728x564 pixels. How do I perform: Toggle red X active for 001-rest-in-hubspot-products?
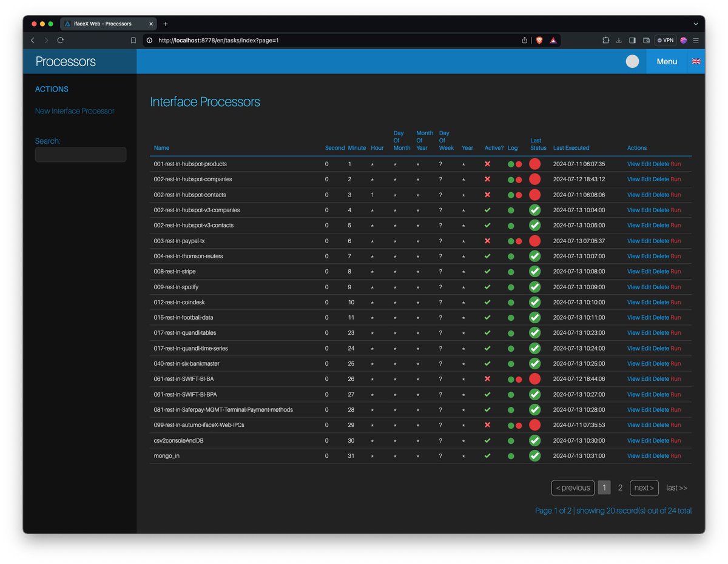click(487, 164)
